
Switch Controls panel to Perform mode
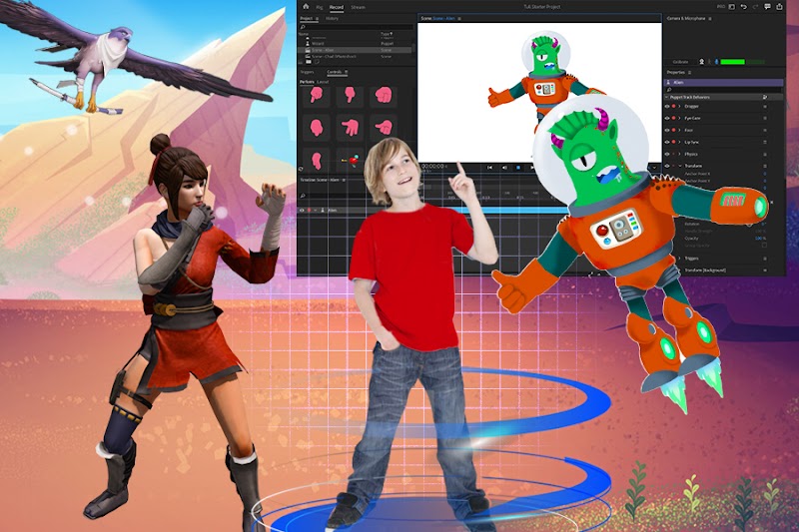click(x=307, y=82)
